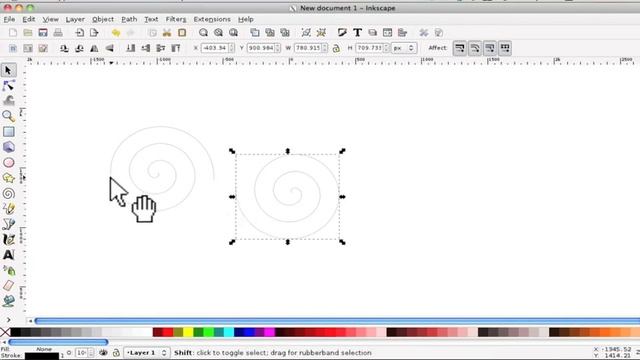Select the Rectangle tool

coord(9,131)
